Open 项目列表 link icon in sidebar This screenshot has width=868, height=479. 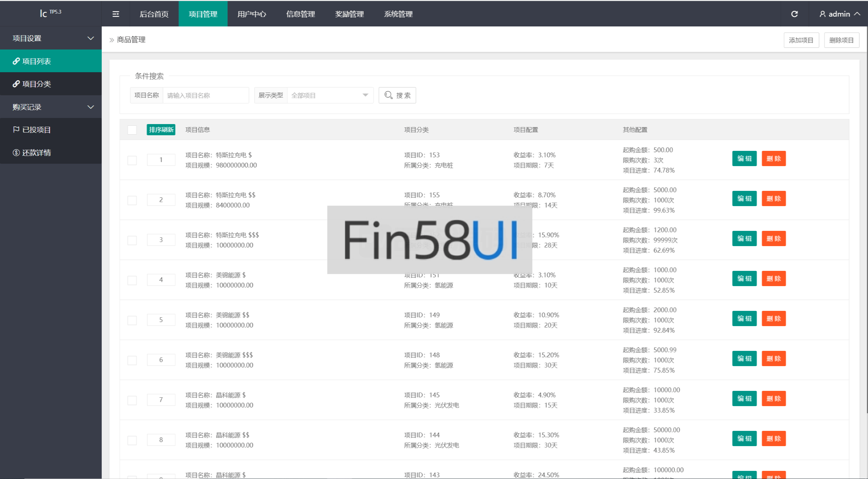16,61
